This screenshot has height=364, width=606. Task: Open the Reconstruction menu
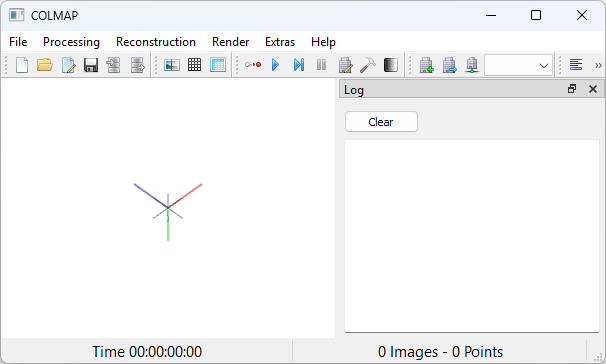click(156, 42)
